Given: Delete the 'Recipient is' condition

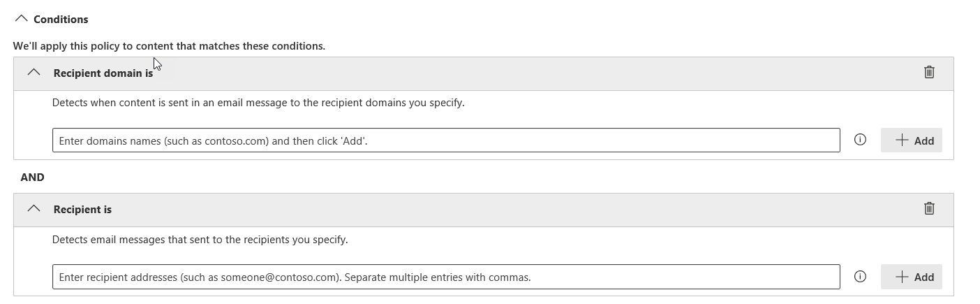Looking at the screenshot, I should click(929, 208).
